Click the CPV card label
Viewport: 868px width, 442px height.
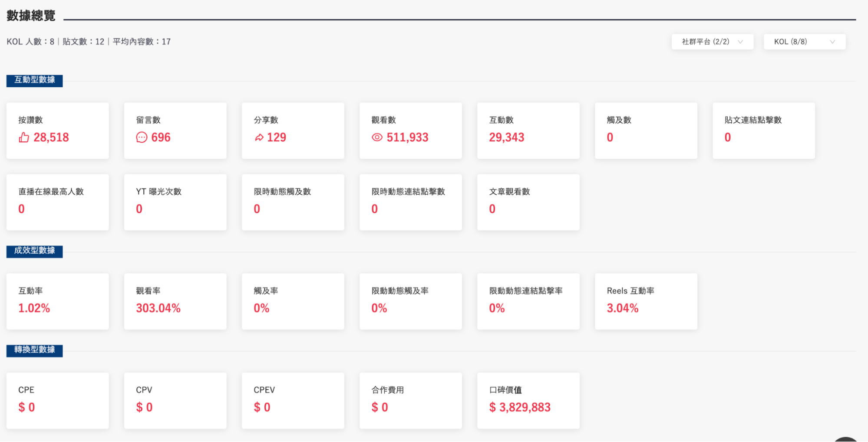(x=144, y=390)
